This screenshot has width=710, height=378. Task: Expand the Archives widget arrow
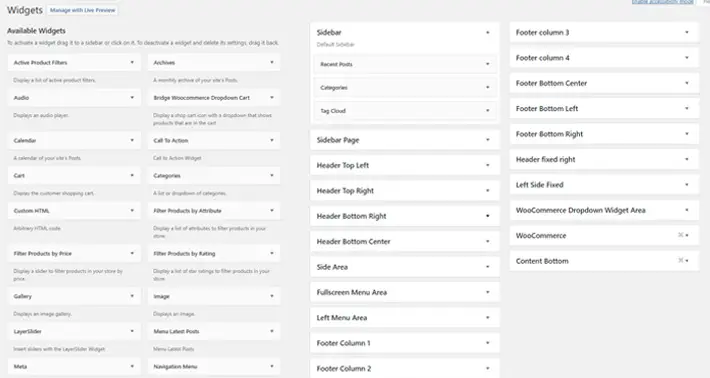[272, 62]
